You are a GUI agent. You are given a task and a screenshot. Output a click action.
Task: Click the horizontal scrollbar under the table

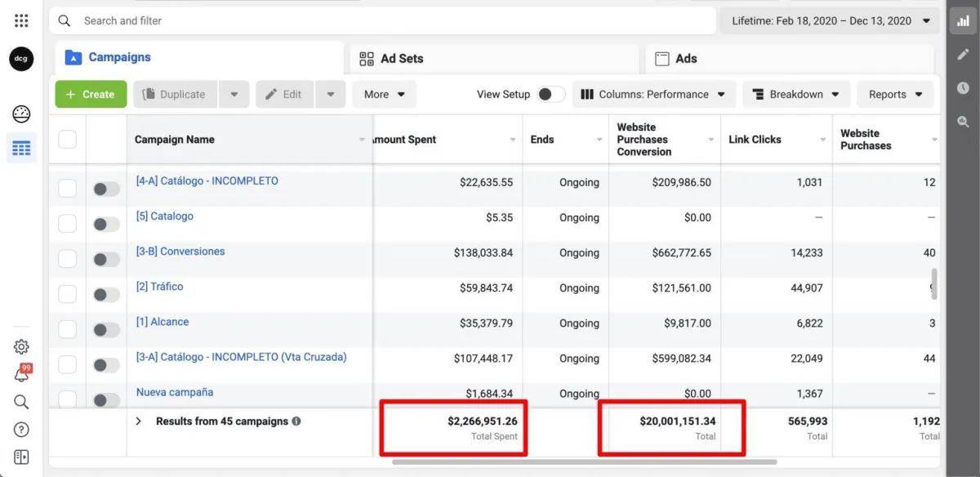point(572,462)
